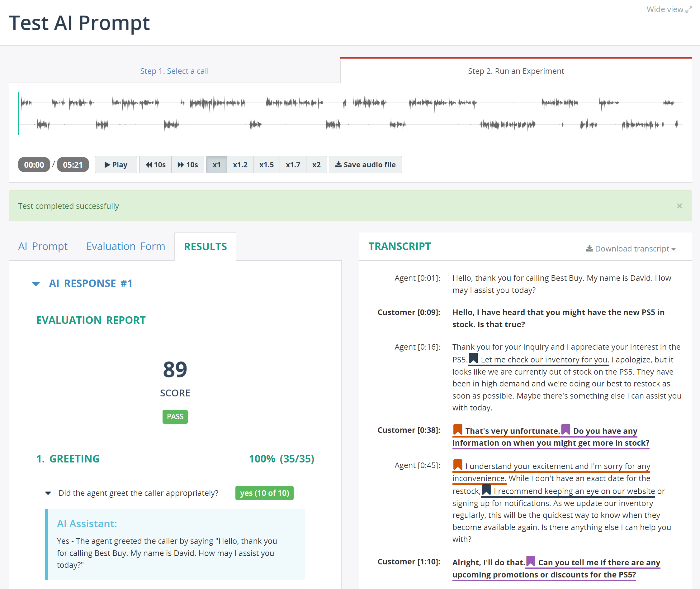Dismiss the test completed successfully message
Viewport: 700px width, 589px height.
pos(679,206)
